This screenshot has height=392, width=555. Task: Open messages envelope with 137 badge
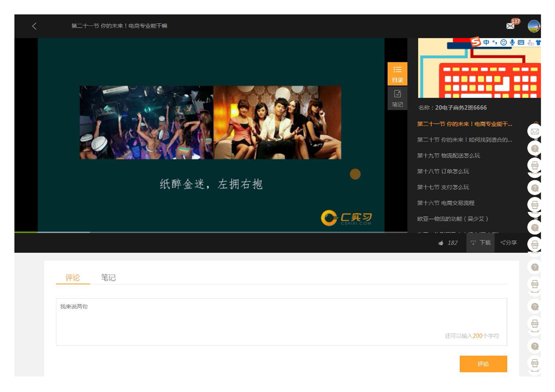(510, 26)
